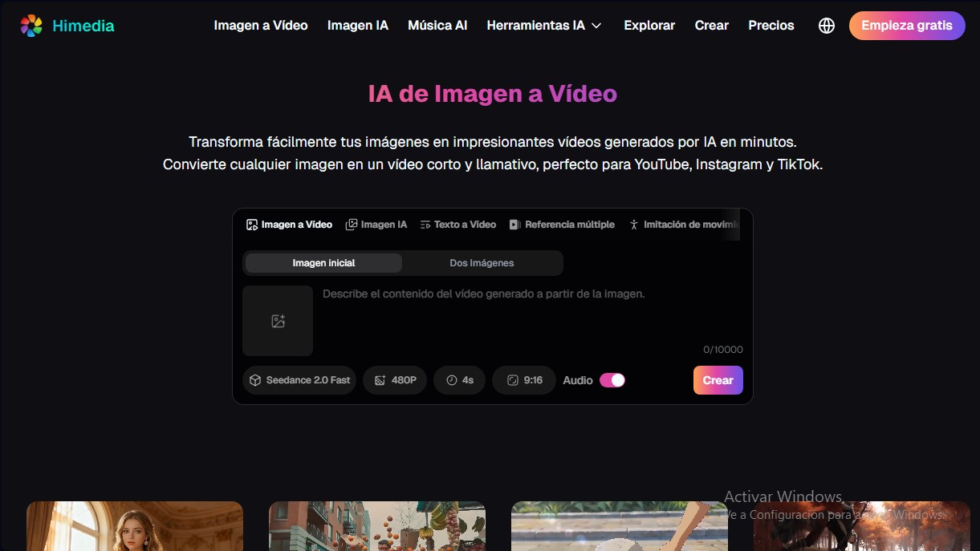Image resolution: width=980 pixels, height=551 pixels.
Task: Click the gradient Crear generate button
Action: [x=718, y=380]
